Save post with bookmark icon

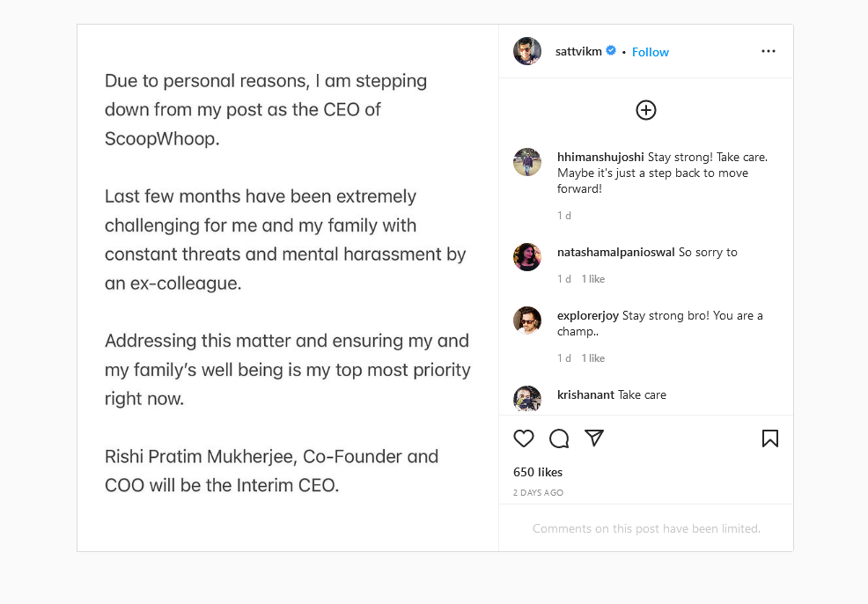(x=770, y=438)
